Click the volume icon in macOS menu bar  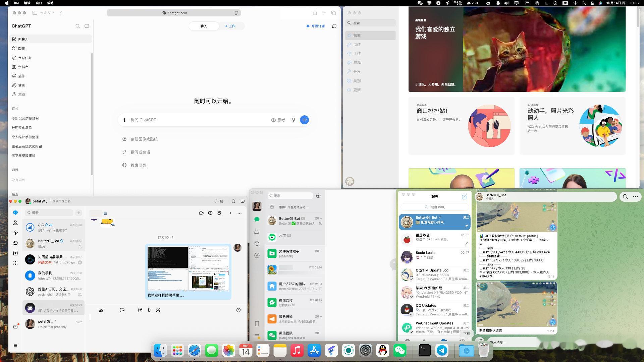pos(506,3)
